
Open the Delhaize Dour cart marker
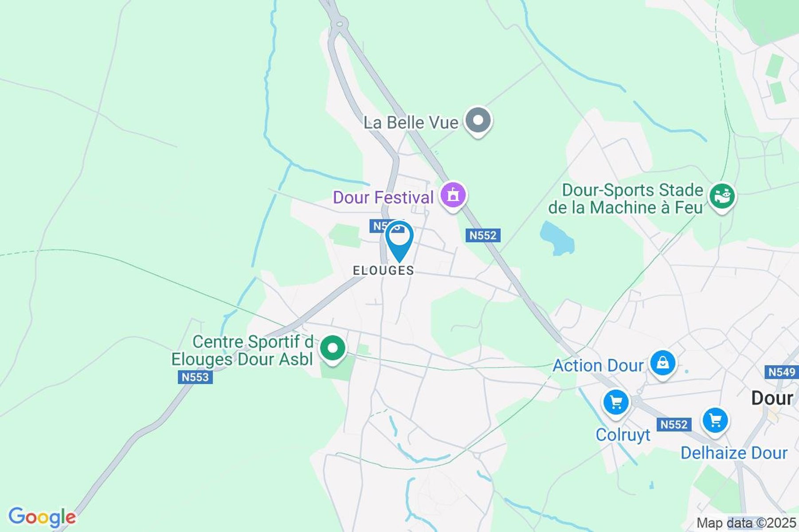(715, 420)
